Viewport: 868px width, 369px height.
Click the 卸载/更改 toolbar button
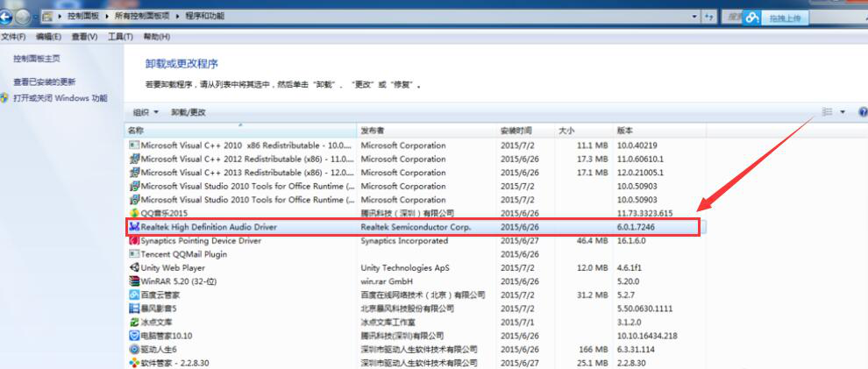point(189,112)
